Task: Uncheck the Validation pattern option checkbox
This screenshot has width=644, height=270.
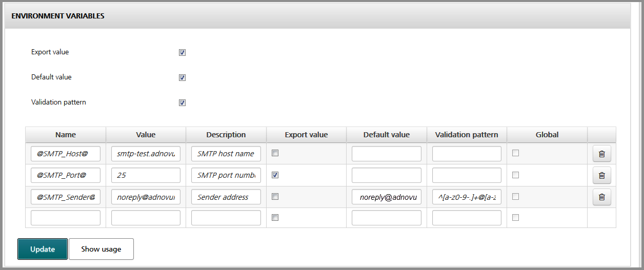Action: click(x=182, y=102)
